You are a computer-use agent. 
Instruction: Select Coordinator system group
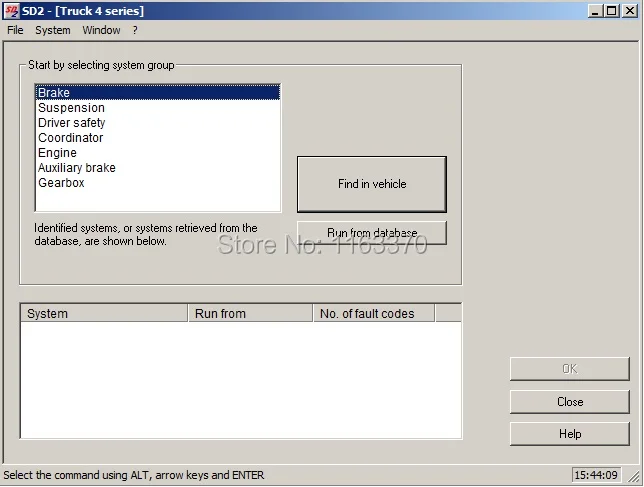point(158,138)
